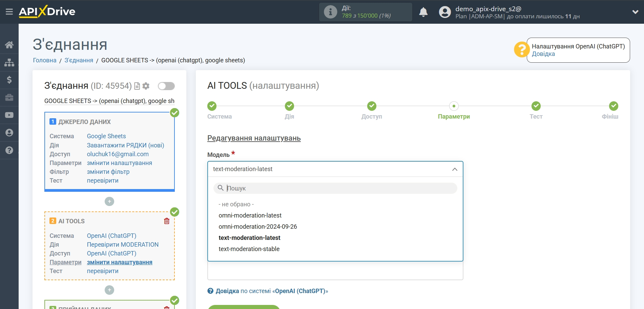Click the ApiX-Drive logo
The image size is (644, 309).
tap(47, 12)
